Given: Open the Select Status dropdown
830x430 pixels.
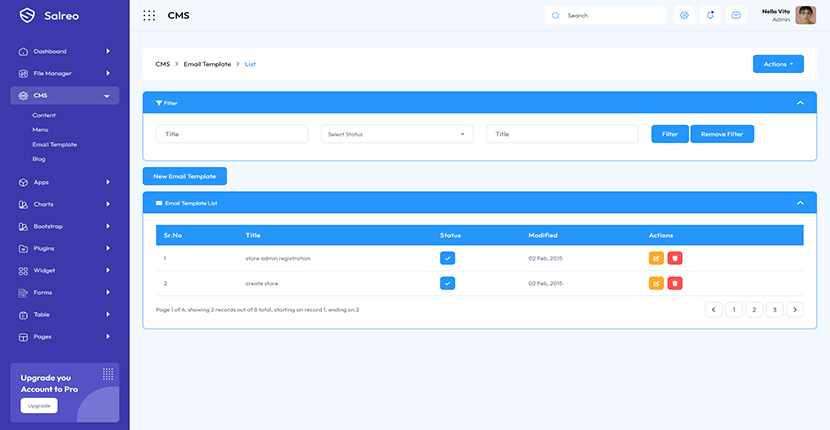Looking at the screenshot, I should coord(397,134).
